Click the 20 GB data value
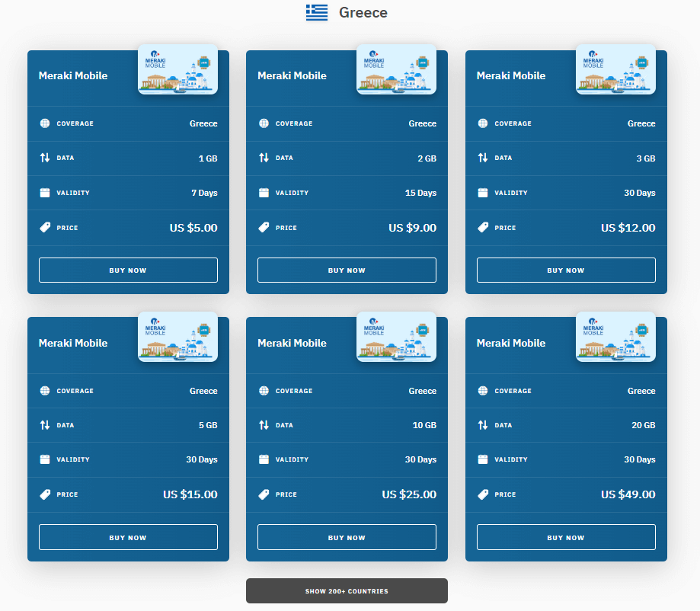 coord(644,425)
